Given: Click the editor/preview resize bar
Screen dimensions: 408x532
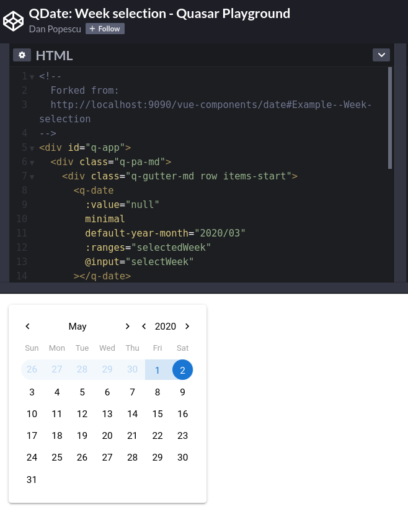Looking at the screenshot, I should (204, 287).
